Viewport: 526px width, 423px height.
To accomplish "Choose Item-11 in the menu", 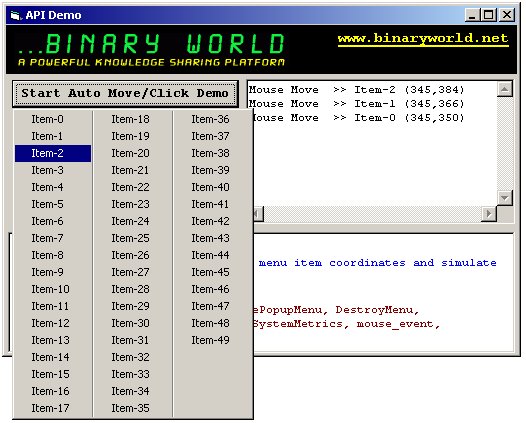I will [53, 306].
